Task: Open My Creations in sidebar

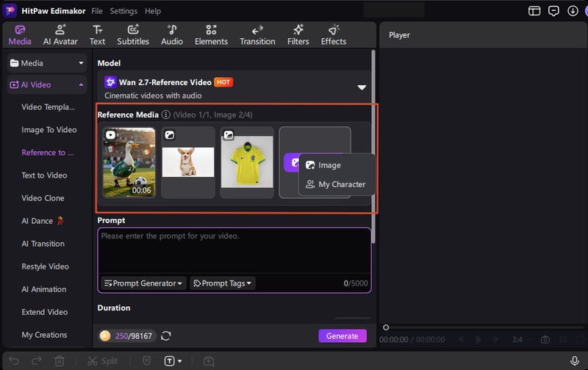Action: pyautogui.click(x=44, y=335)
